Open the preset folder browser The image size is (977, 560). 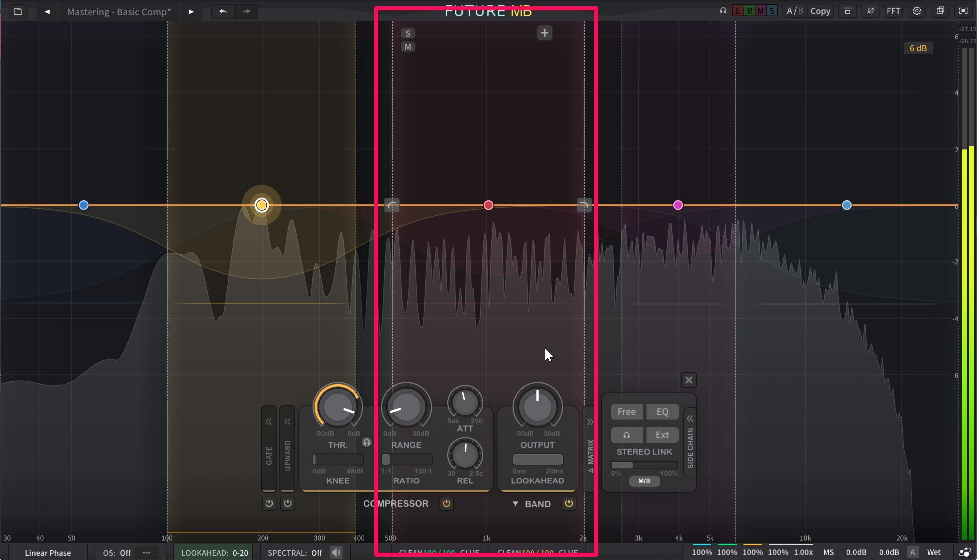pyautogui.click(x=18, y=11)
